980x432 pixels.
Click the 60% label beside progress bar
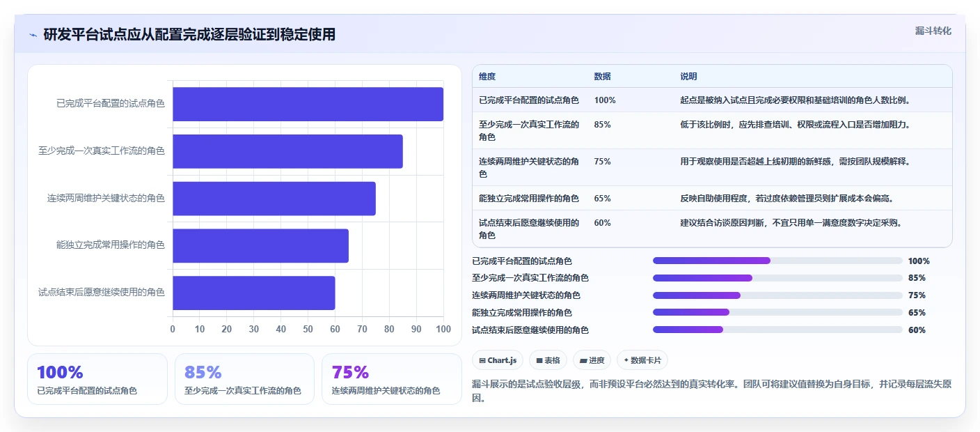click(917, 330)
